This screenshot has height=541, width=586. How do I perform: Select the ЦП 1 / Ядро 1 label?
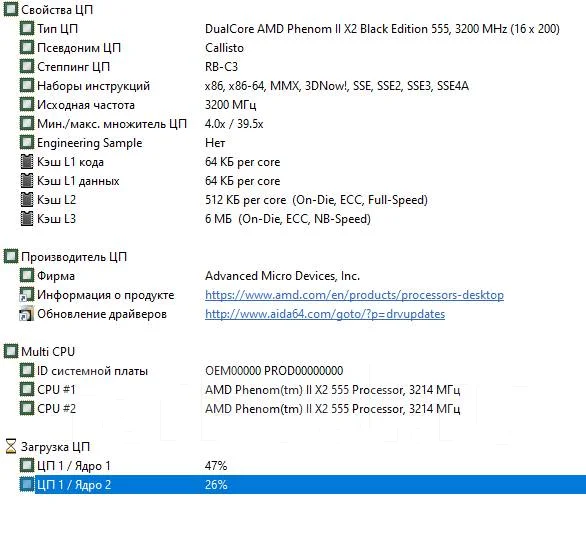[74, 466]
